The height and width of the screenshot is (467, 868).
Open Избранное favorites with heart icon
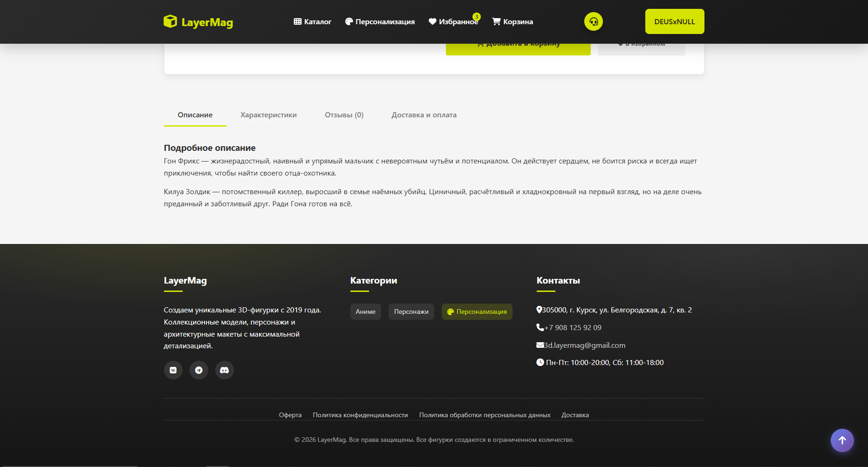(453, 21)
